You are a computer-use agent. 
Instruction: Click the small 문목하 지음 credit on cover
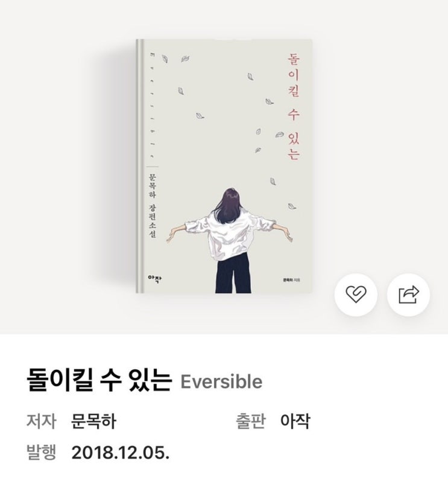292,280
